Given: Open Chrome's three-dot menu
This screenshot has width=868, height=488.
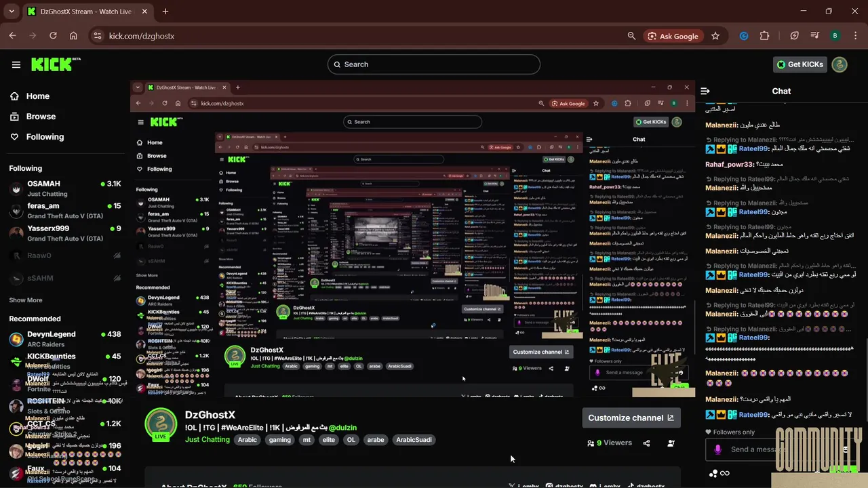Looking at the screenshot, I should click(855, 36).
